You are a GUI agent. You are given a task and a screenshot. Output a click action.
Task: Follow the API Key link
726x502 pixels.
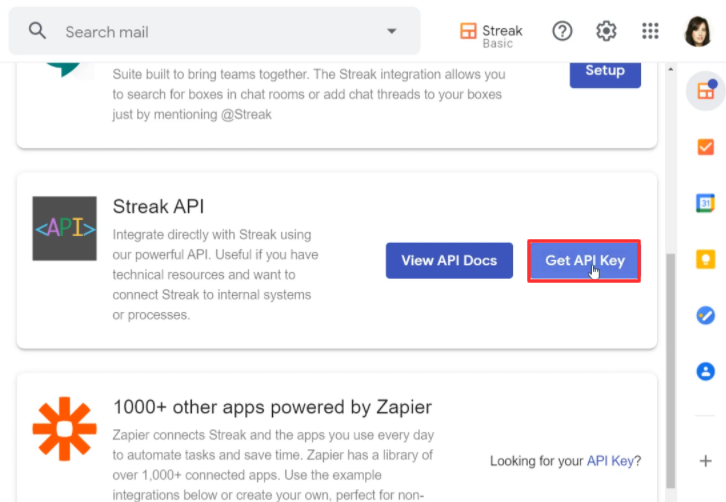(610, 461)
